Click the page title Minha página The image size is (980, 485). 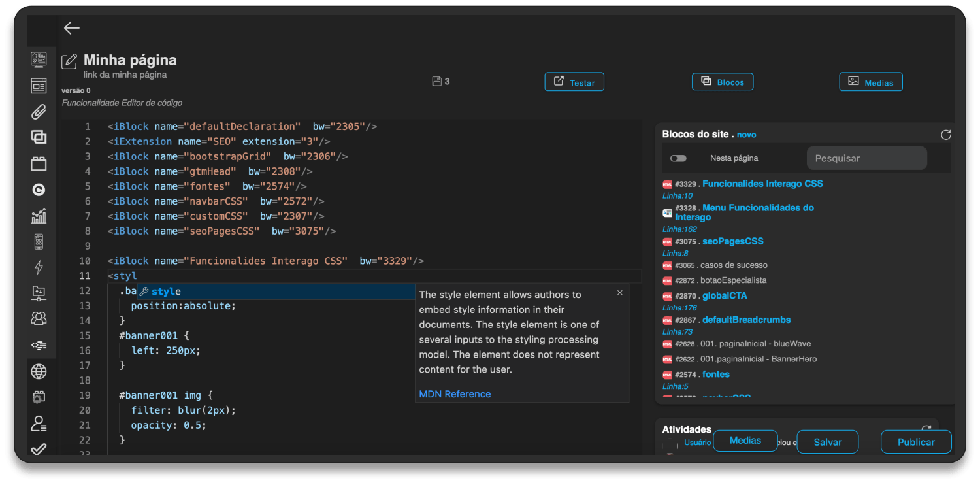pos(130,60)
